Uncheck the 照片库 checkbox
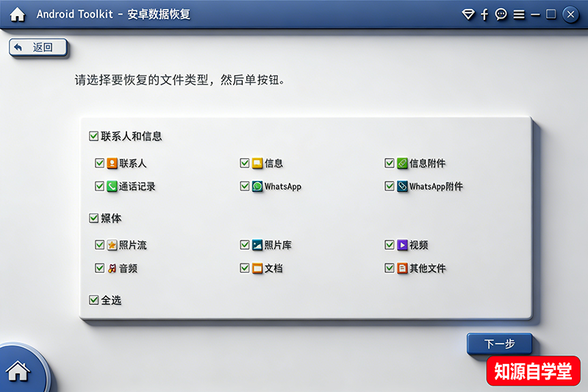The height and width of the screenshot is (392, 588). [x=245, y=245]
